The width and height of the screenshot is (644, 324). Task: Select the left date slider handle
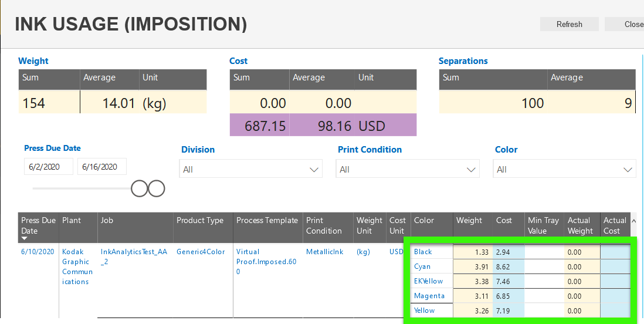(x=139, y=189)
